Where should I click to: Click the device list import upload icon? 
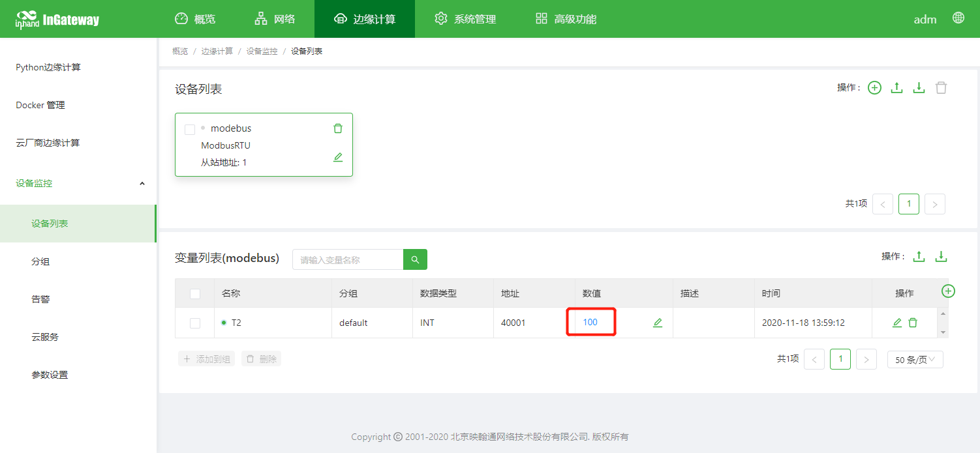[x=897, y=88]
